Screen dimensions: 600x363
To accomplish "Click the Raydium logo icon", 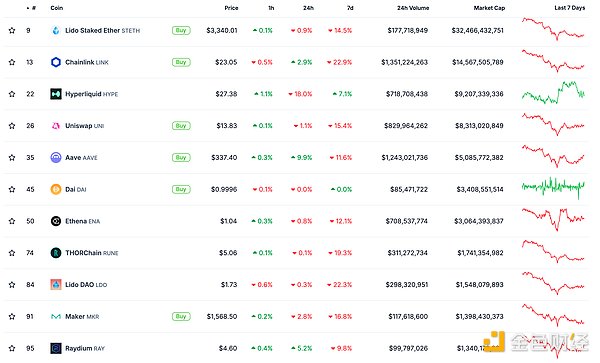I will (56, 348).
